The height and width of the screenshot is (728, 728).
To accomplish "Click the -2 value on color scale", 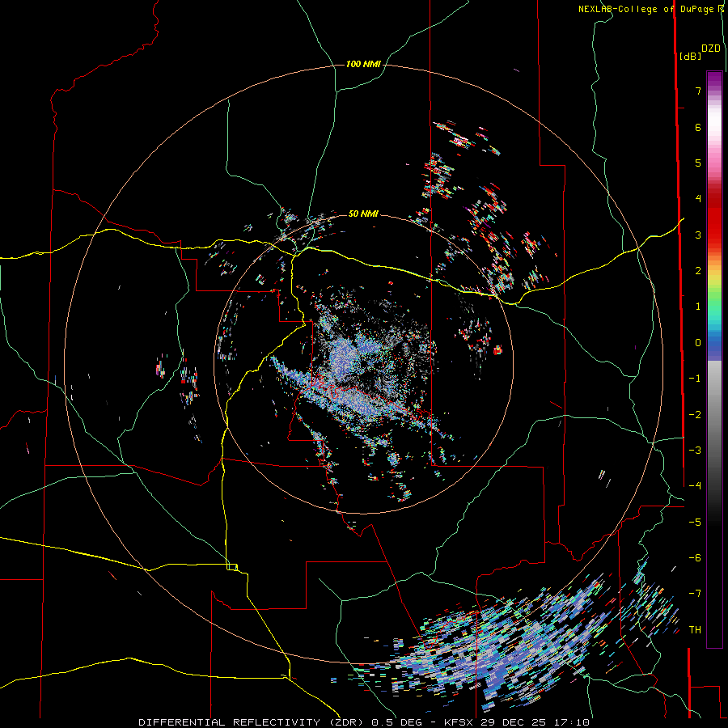I will 695,415.
